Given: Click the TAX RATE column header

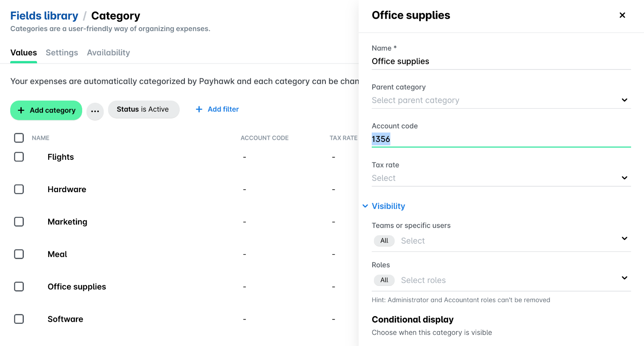Looking at the screenshot, I should (x=343, y=138).
